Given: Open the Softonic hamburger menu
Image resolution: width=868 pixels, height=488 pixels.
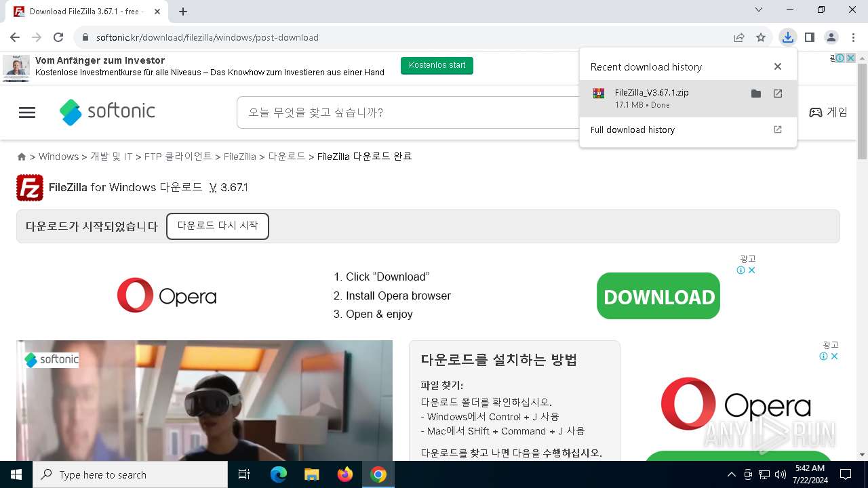Looking at the screenshot, I should click(27, 113).
